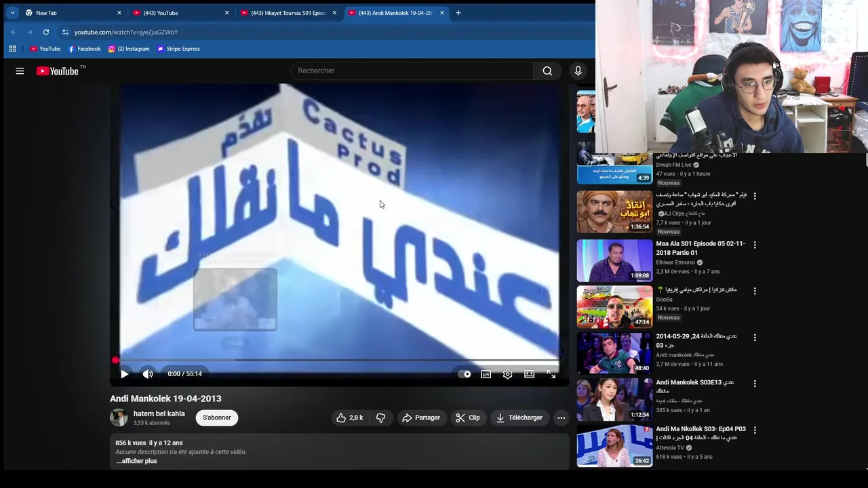868x488 pixels.
Task: Open options menu for Andi Mankolek S03E13
Action: 755,384
